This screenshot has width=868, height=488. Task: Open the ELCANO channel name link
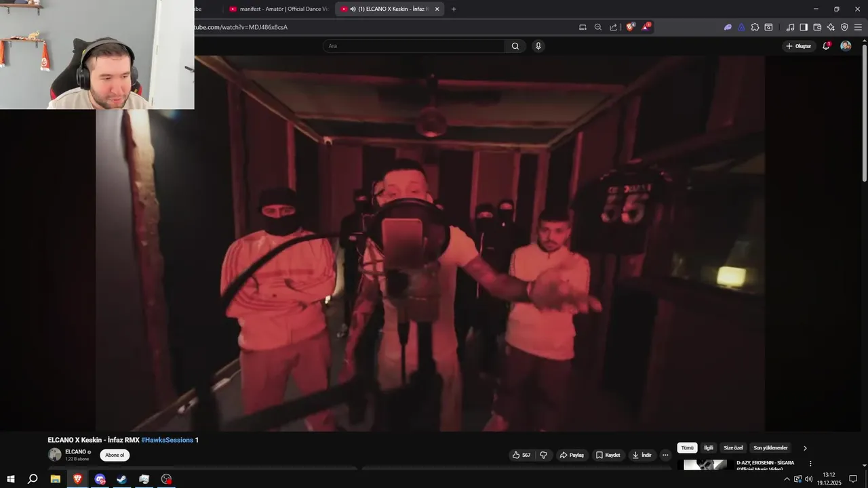[x=75, y=451]
